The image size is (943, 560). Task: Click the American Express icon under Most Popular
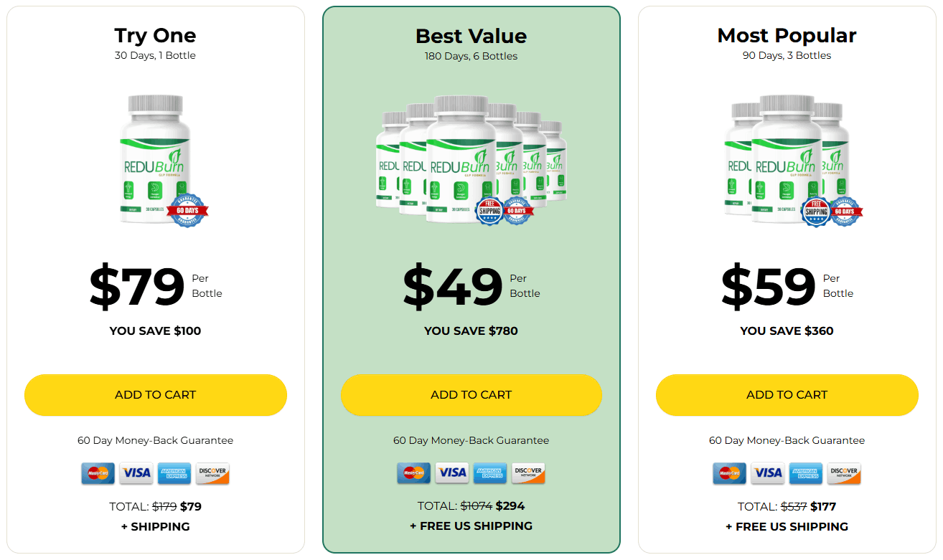point(806,473)
